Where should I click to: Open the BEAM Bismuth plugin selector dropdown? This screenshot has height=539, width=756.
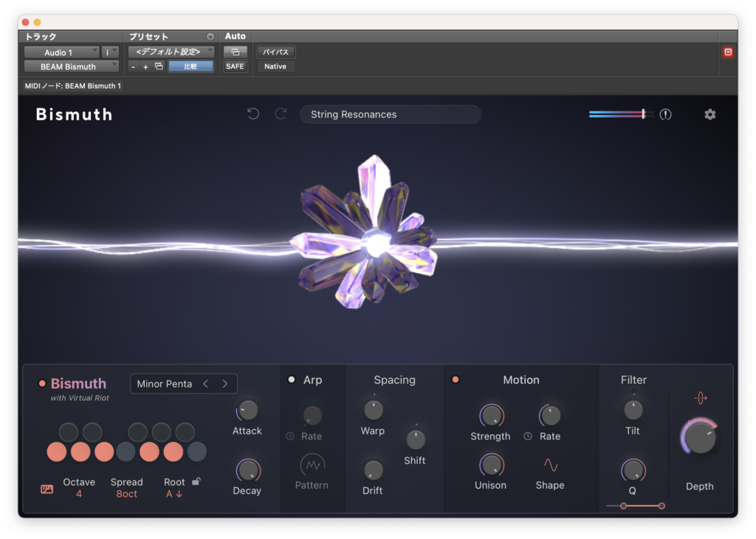coord(72,66)
